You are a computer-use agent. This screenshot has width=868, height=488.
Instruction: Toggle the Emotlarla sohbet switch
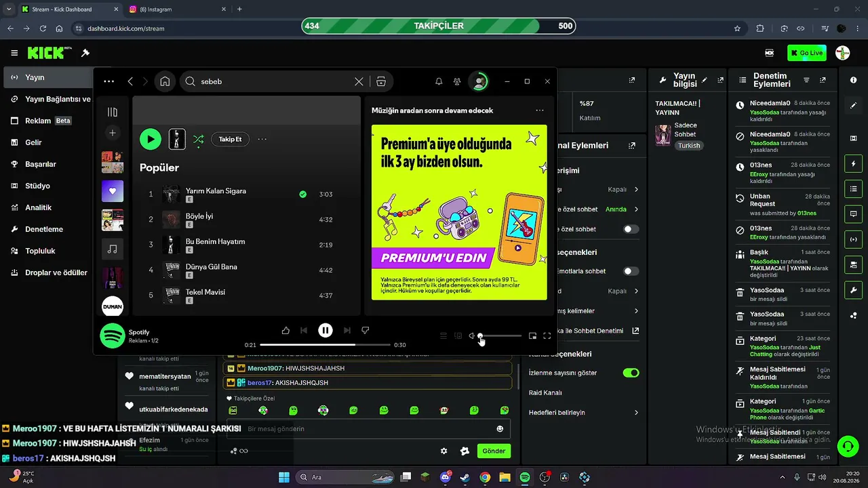pyautogui.click(x=631, y=271)
